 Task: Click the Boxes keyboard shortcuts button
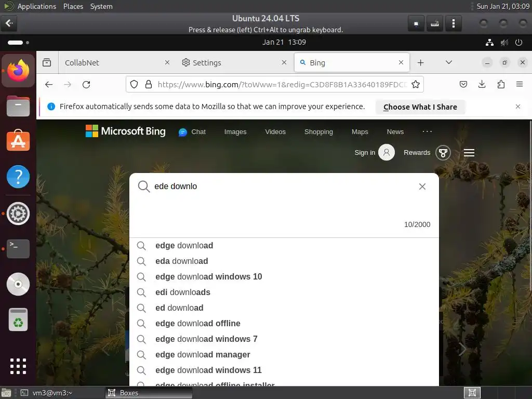pyautogui.click(x=435, y=23)
